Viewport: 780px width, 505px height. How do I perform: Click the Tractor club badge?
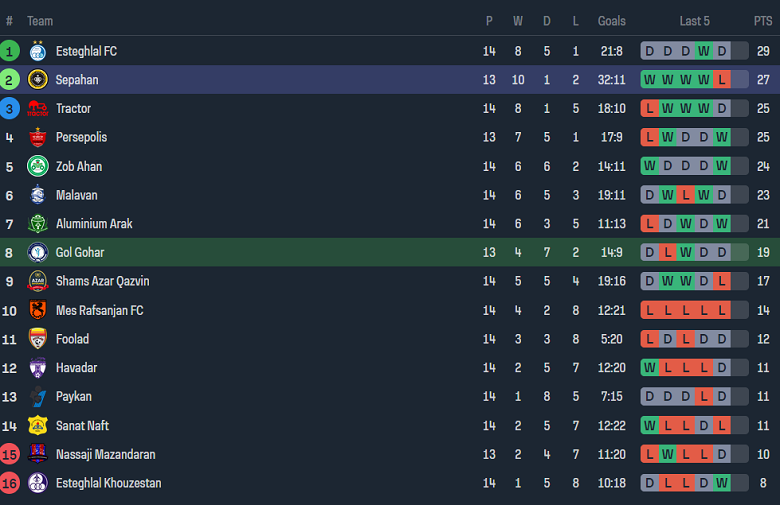pos(38,109)
